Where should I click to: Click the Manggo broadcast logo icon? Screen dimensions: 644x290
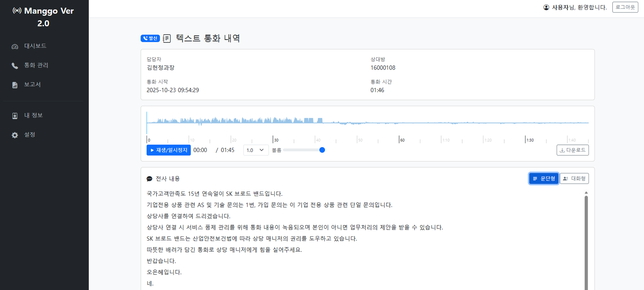point(17,11)
